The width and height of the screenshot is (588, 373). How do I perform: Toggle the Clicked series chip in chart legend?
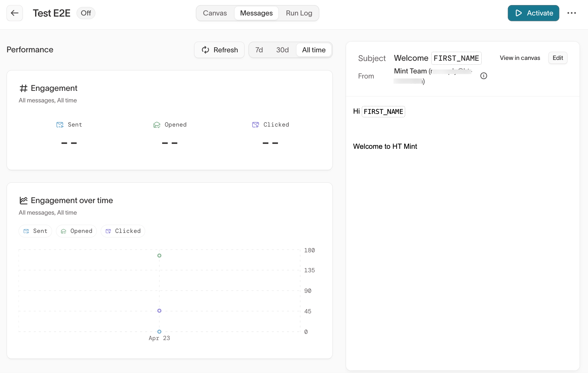pos(123,231)
